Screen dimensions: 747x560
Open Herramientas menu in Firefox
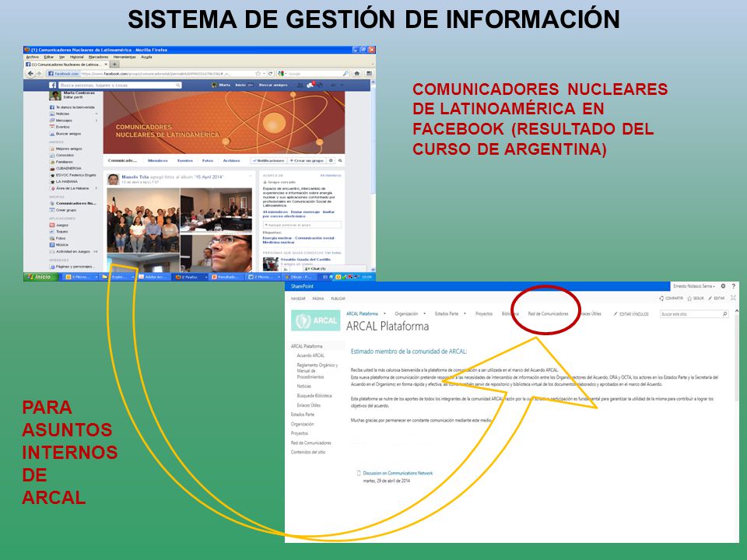click(124, 57)
